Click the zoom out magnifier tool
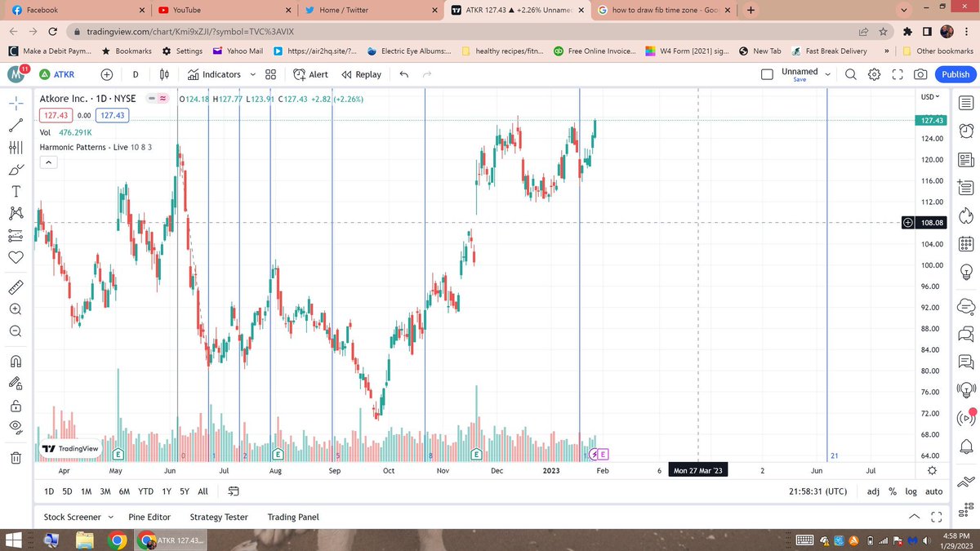980x551 pixels. coord(16,331)
